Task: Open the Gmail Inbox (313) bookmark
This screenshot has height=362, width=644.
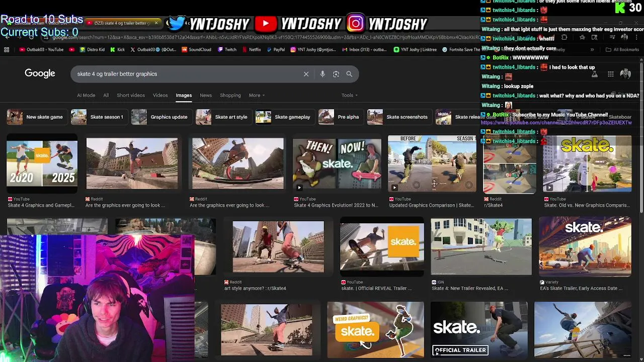Action: 365,50
